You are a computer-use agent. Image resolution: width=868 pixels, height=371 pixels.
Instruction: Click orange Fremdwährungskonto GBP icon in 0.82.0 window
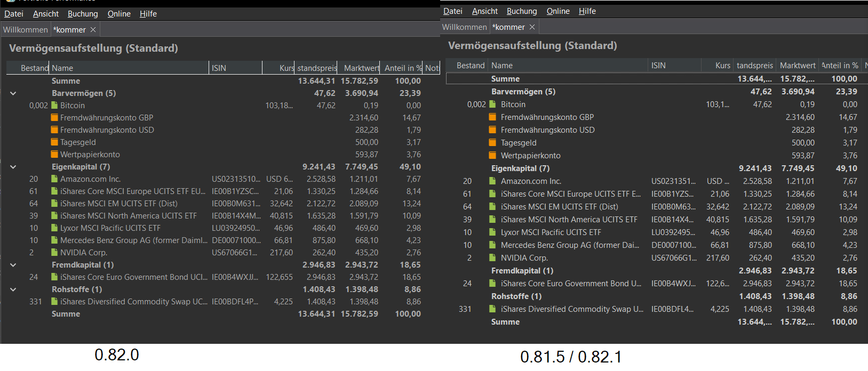tap(54, 118)
